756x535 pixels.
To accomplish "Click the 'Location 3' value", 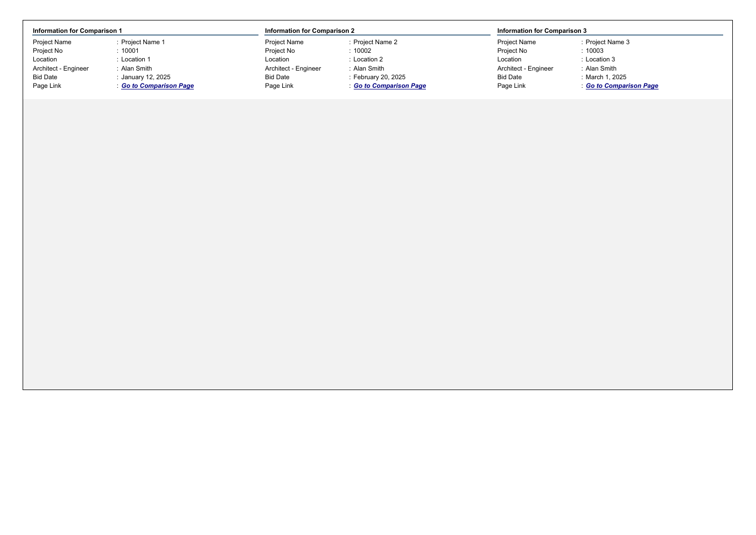I will (600, 60).
